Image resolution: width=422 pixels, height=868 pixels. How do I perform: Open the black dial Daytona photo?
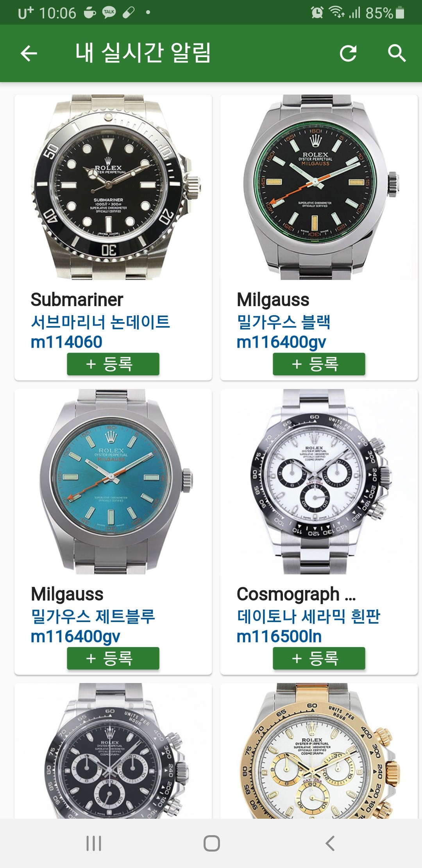[x=113, y=751]
